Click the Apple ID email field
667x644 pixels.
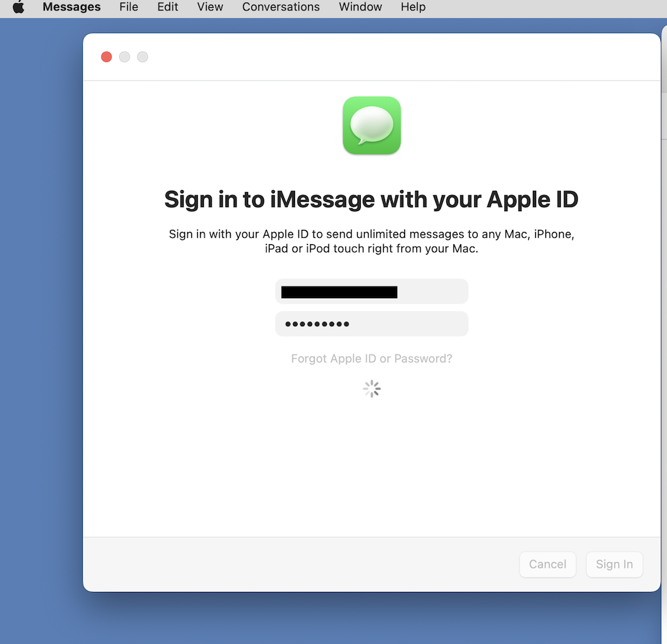coord(372,291)
